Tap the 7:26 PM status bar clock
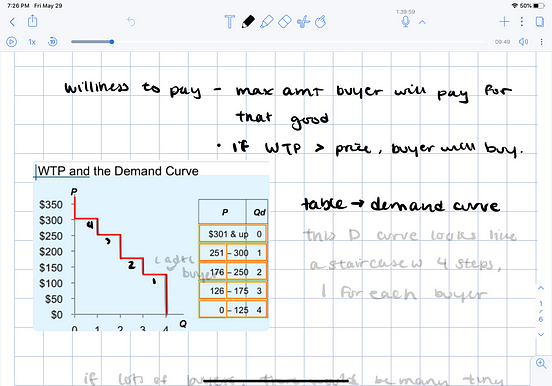 [x=18, y=6]
